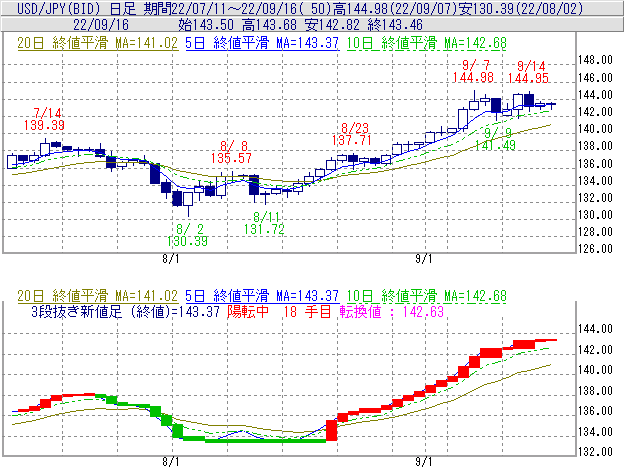Click the 8/2 130.39 low label
The image size is (624, 475).
187,235
